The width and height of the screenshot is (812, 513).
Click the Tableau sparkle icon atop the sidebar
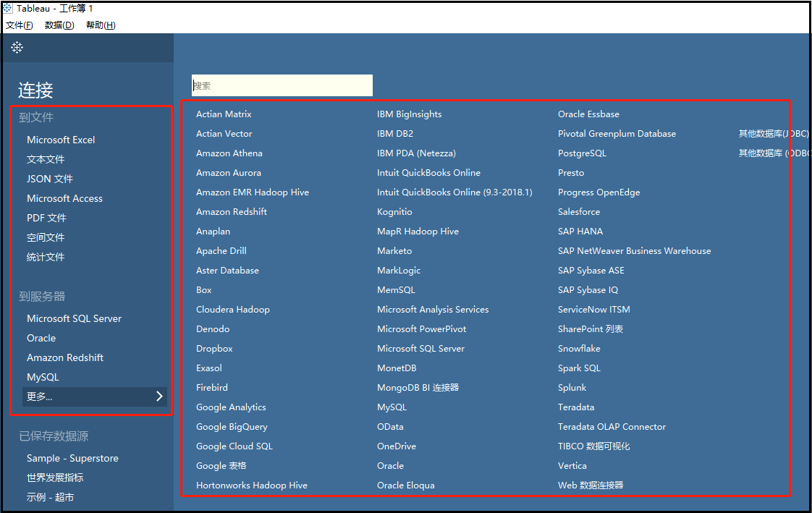tap(17, 47)
